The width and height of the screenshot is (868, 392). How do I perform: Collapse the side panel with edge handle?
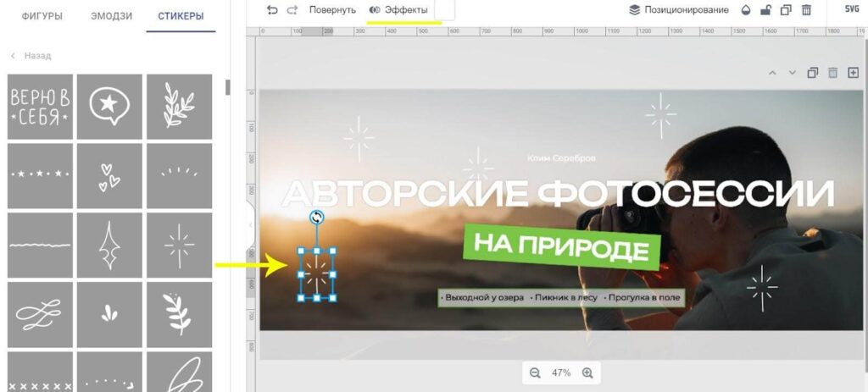[x=251, y=225]
